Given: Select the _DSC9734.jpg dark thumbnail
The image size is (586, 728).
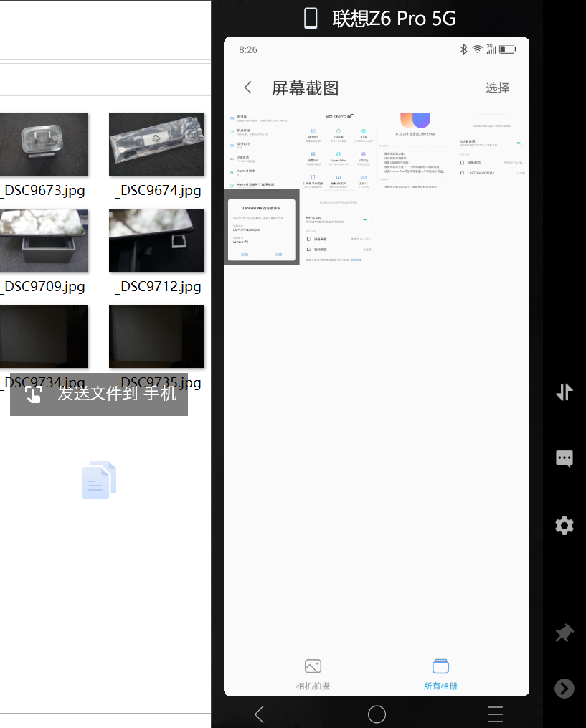Looking at the screenshot, I should [44, 336].
